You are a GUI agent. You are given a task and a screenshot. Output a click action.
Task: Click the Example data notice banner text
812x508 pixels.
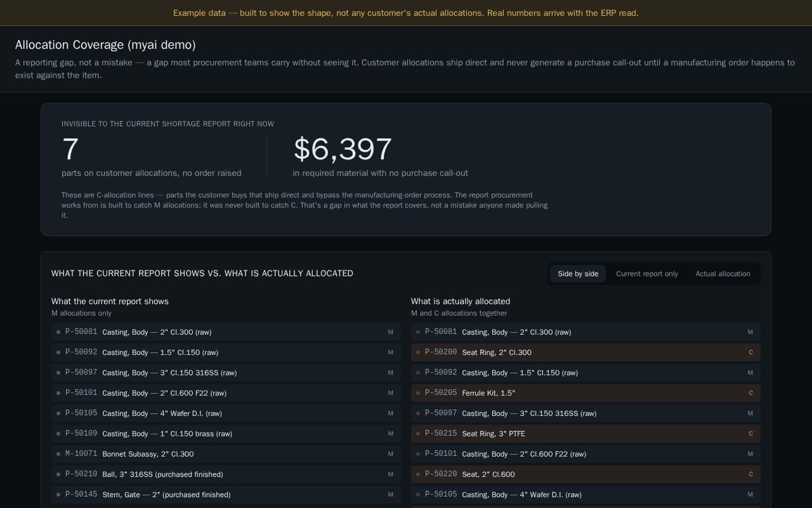(x=406, y=13)
